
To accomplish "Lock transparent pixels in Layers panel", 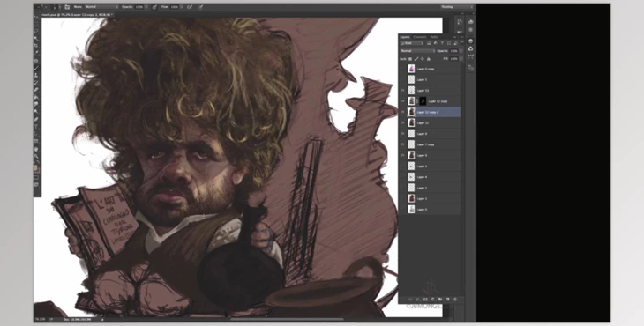I will click(x=410, y=59).
